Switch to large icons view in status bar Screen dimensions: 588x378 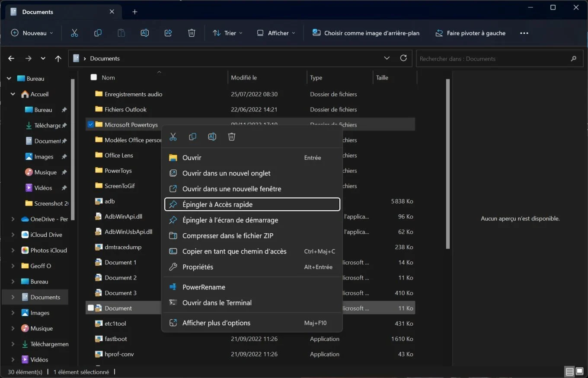click(579, 372)
